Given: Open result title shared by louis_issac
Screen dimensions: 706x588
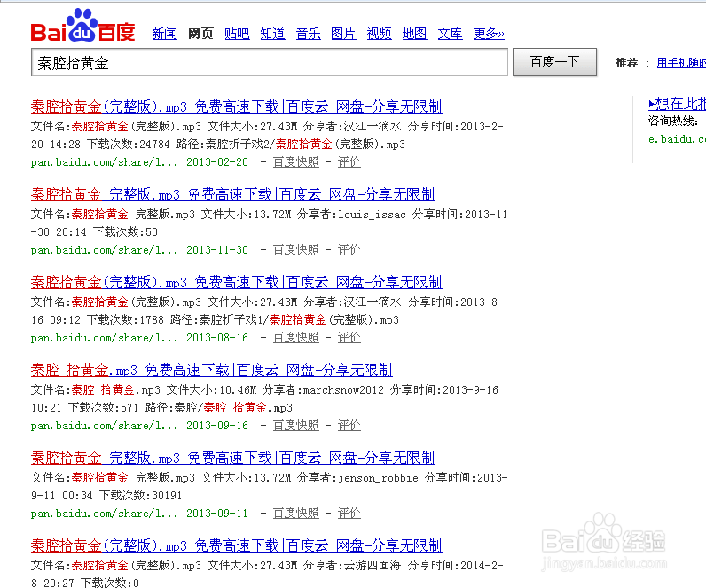Looking at the screenshot, I should pos(232,194).
